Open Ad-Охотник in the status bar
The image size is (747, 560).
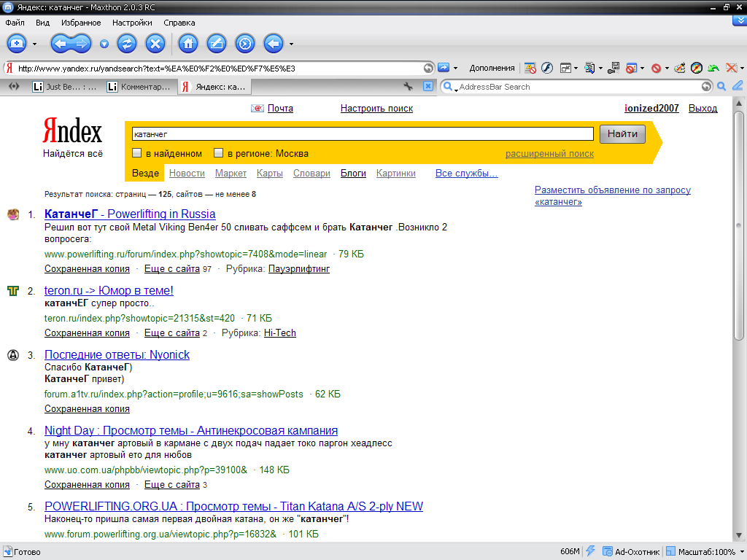631,551
